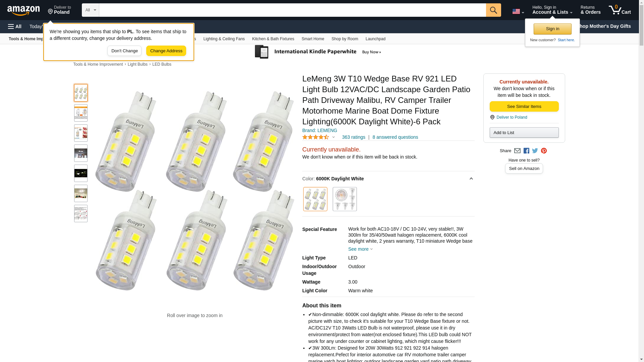Collapse the Color options section
Viewport: 644px width, 362px height.
pos(471,179)
